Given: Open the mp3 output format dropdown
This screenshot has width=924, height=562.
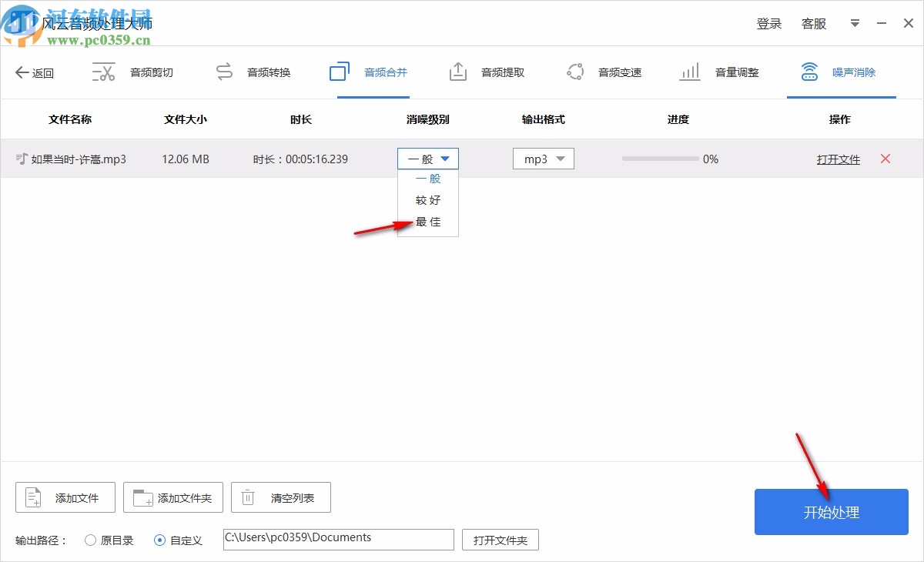Looking at the screenshot, I should coord(543,159).
